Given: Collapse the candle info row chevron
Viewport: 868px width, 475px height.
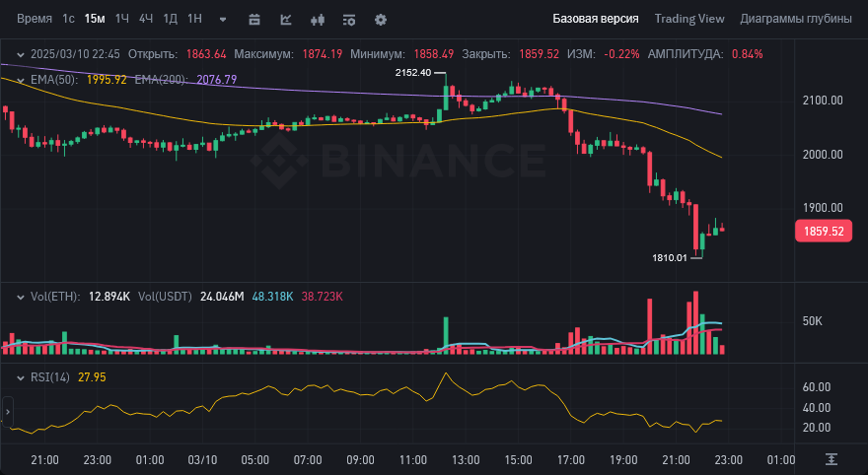Looking at the screenshot, I should point(21,55).
